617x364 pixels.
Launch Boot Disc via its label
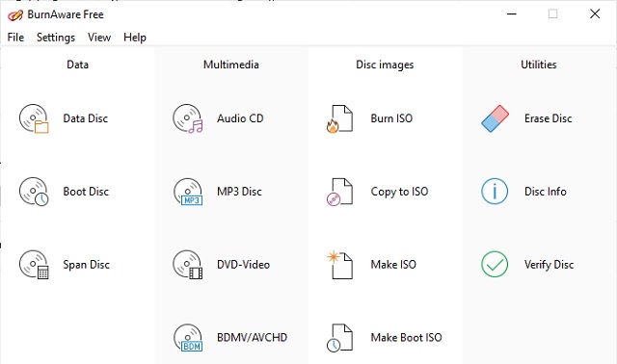click(x=86, y=192)
